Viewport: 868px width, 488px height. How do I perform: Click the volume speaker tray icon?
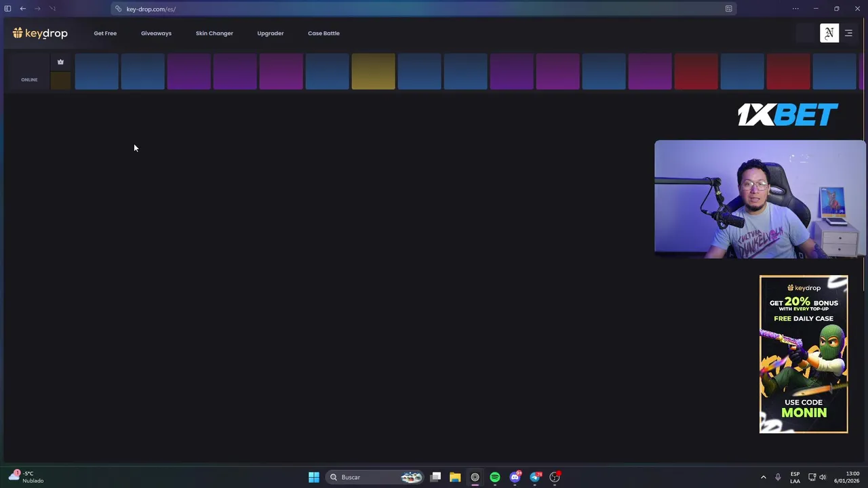[823, 477]
